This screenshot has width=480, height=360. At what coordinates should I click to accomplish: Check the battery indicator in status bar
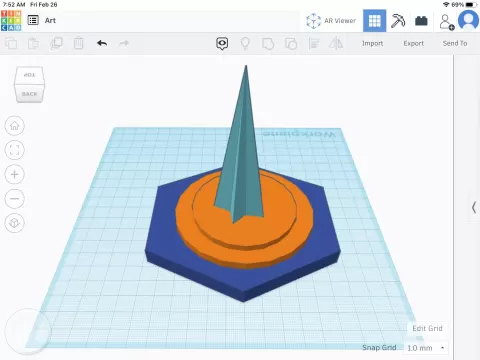[471, 5]
